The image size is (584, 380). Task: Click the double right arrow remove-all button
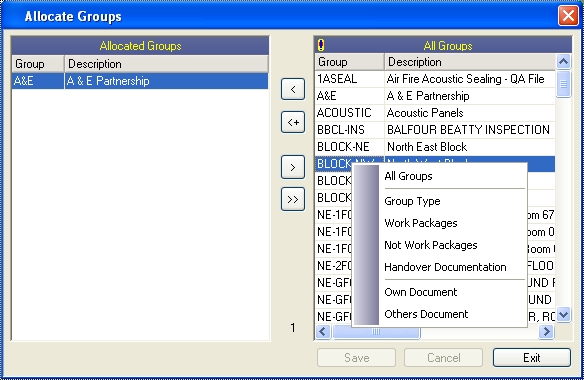pos(293,199)
